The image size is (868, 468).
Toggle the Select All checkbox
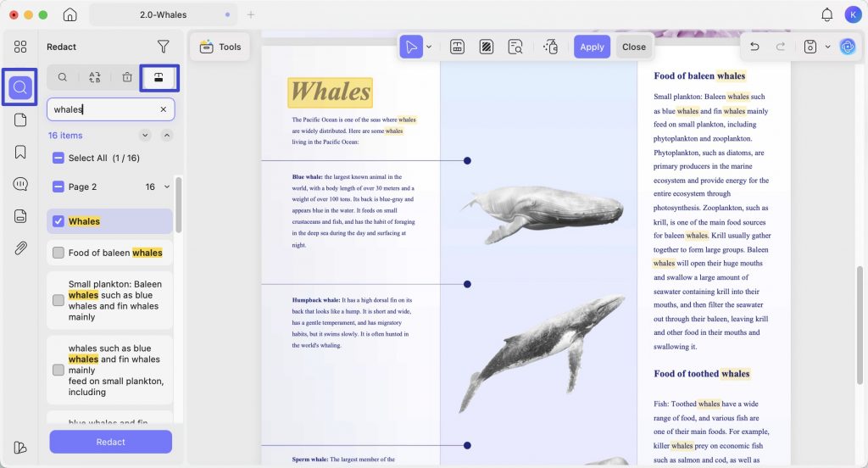[58, 158]
